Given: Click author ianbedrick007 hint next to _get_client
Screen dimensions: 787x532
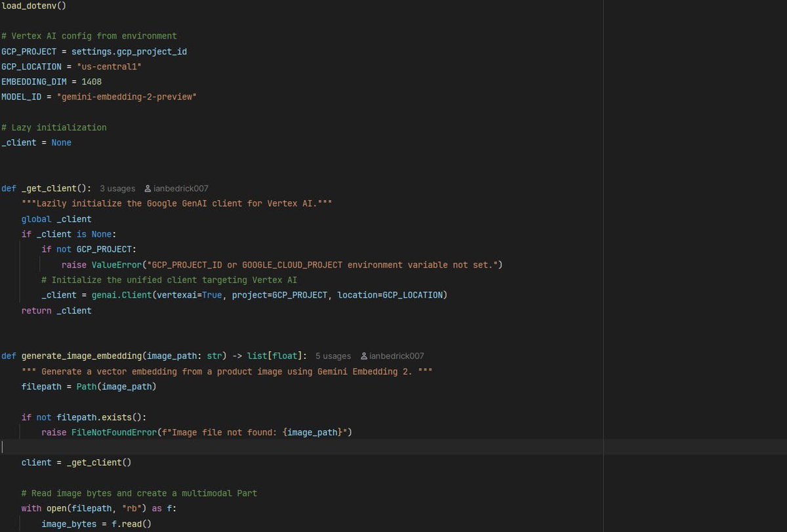Looking at the screenshot, I should point(176,188).
